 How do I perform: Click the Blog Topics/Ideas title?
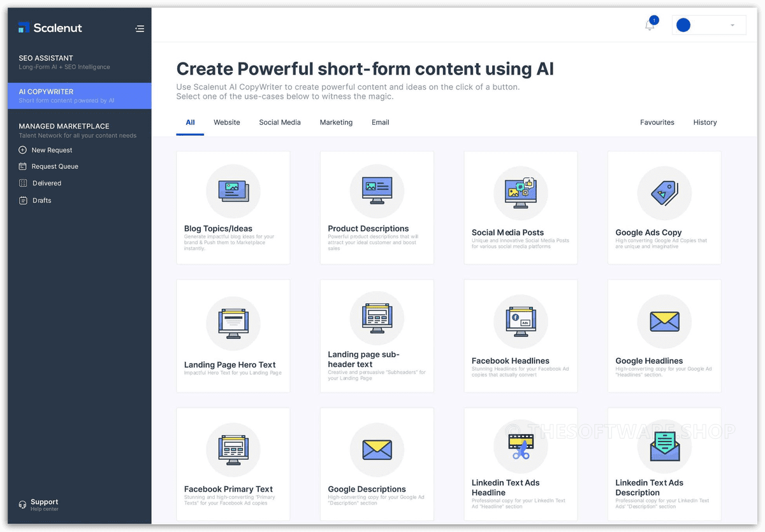pos(218,229)
